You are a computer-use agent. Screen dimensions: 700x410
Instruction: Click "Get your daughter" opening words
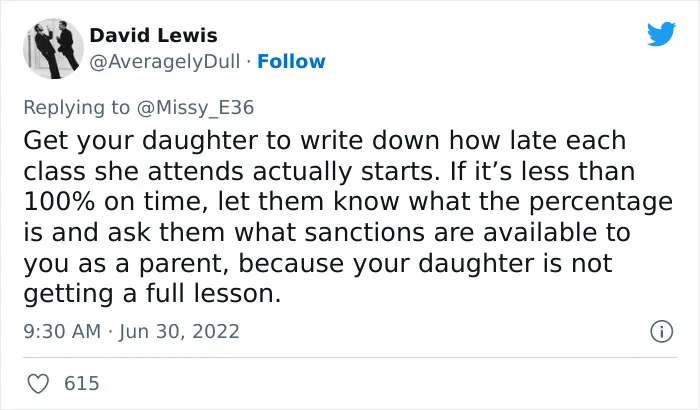point(141,141)
